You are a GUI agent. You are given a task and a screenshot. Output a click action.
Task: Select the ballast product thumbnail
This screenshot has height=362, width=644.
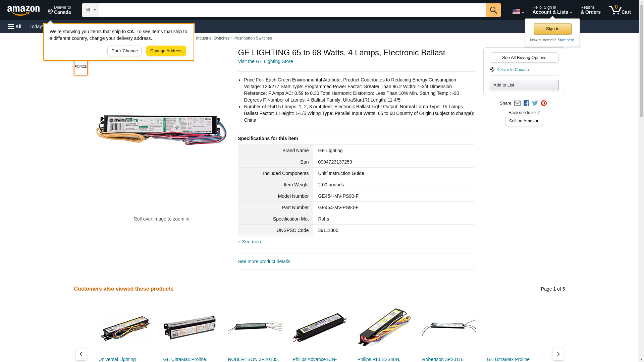click(x=81, y=66)
